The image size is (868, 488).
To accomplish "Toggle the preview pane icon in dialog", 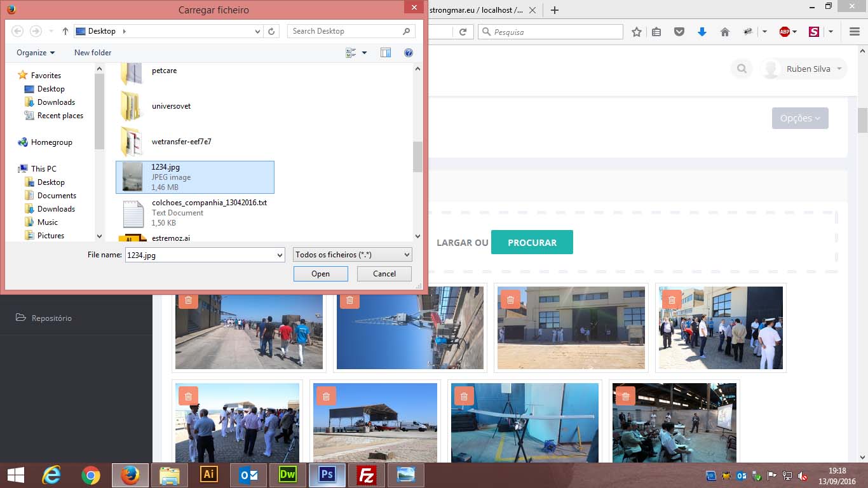I will point(386,53).
